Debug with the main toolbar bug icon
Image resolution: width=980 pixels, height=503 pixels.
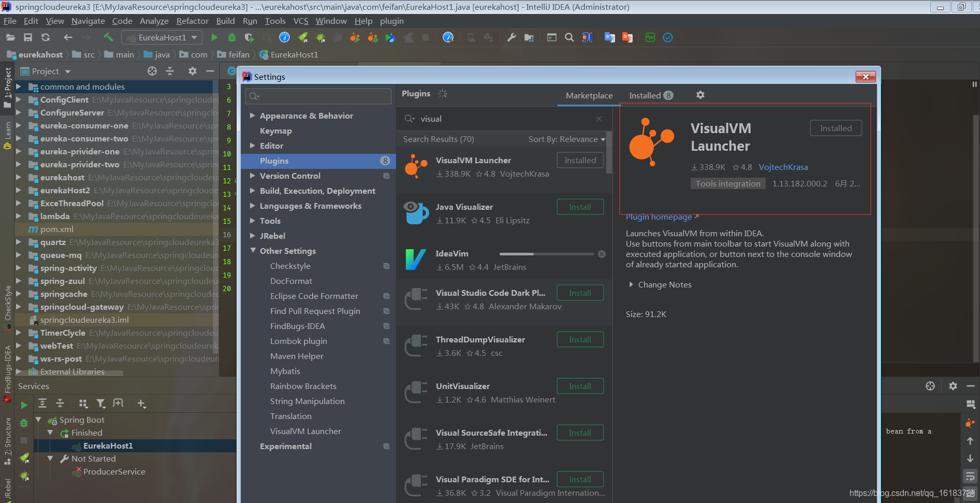[x=232, y=37]
